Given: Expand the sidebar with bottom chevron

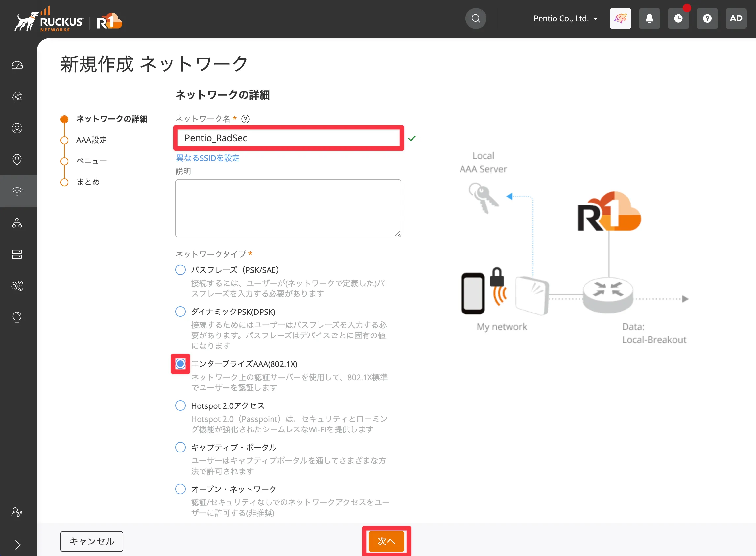Looking at the screenshot, I should click(18, 544).
